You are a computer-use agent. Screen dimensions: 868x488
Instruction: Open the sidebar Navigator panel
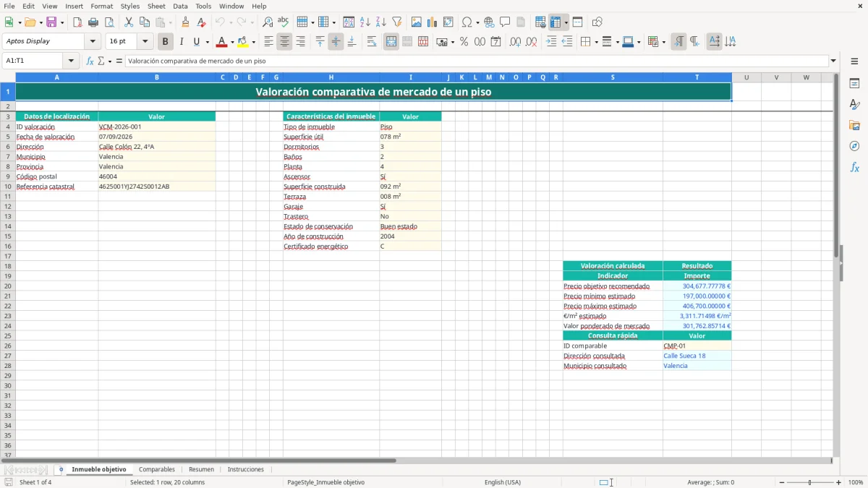point(854,147)
